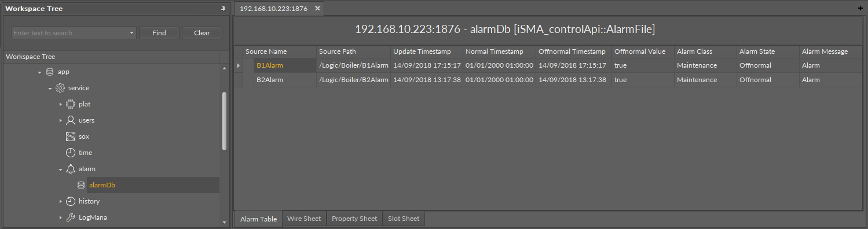Click the app database icon in tree
Image resolution: width=868 pixels, height=229 pixels.
50,72
